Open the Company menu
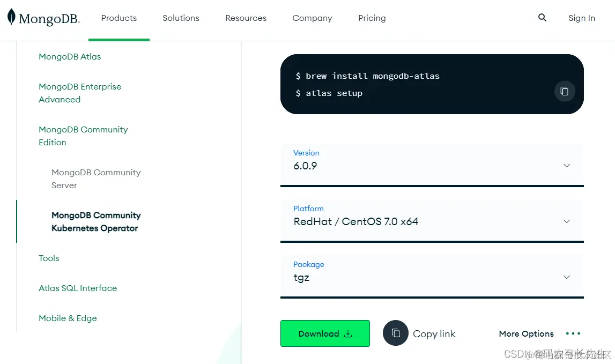The height and width of the screenshot is (364, 615). click(312, 18)
